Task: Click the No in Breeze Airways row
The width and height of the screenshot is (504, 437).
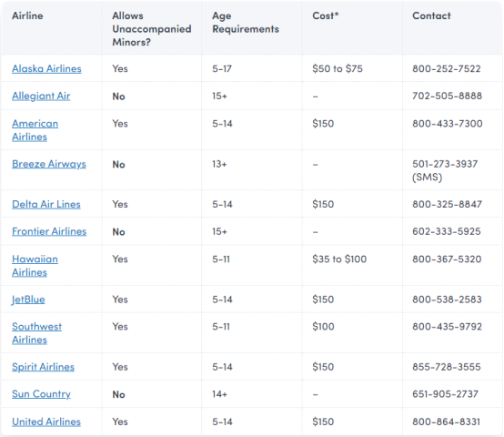Action: [x=118, y=164]
